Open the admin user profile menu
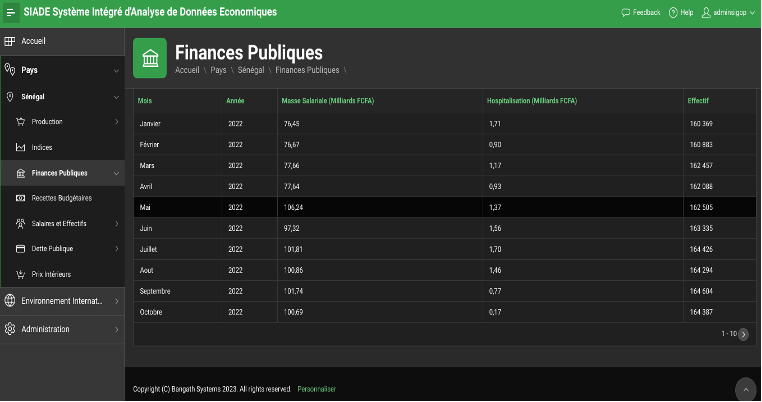 (x=729, y=12)
